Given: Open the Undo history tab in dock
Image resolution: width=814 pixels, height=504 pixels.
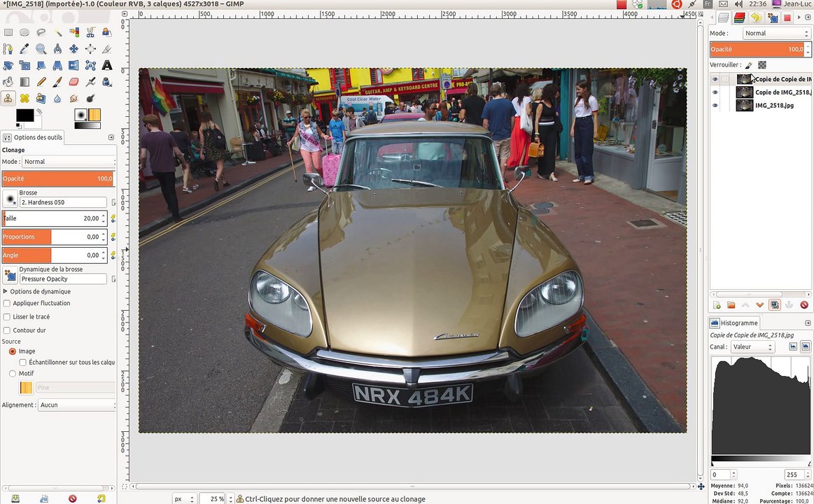Looking at the screenshot, I should click(756, 18).
